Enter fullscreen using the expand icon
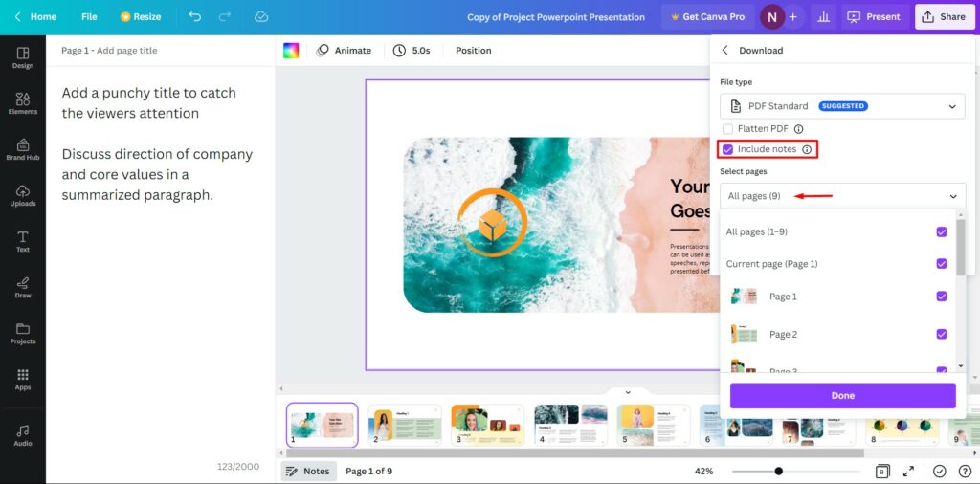The image size is (980, 484). pos(908,471)
